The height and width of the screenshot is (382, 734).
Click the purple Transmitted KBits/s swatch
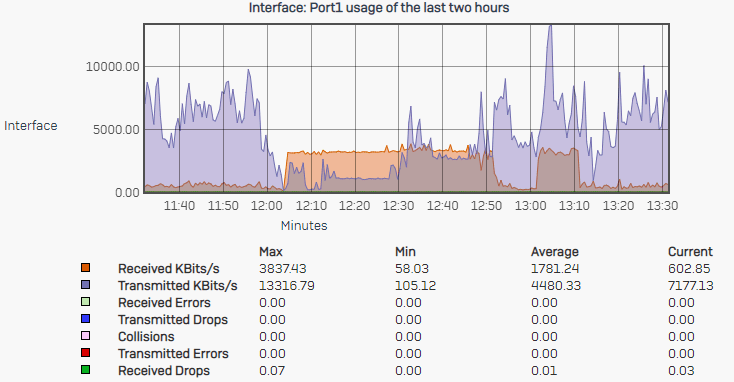[85, 285]
